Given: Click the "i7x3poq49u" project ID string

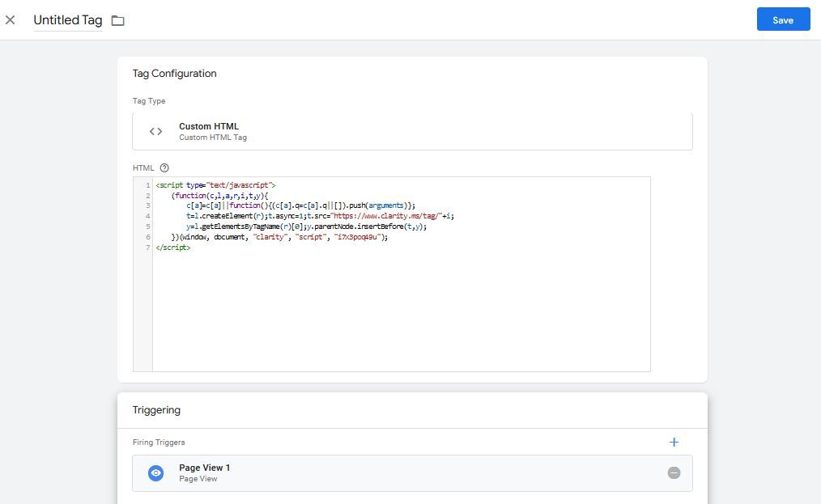Looking at the screenshot, I should pyautogui.click(x=356, y=237).
